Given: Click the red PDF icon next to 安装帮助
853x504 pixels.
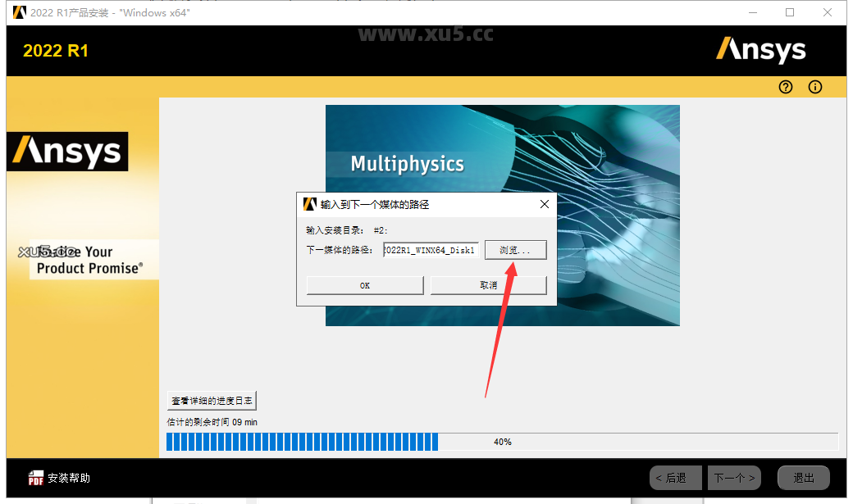Looking at the screenshot, I should coord(36,478).
